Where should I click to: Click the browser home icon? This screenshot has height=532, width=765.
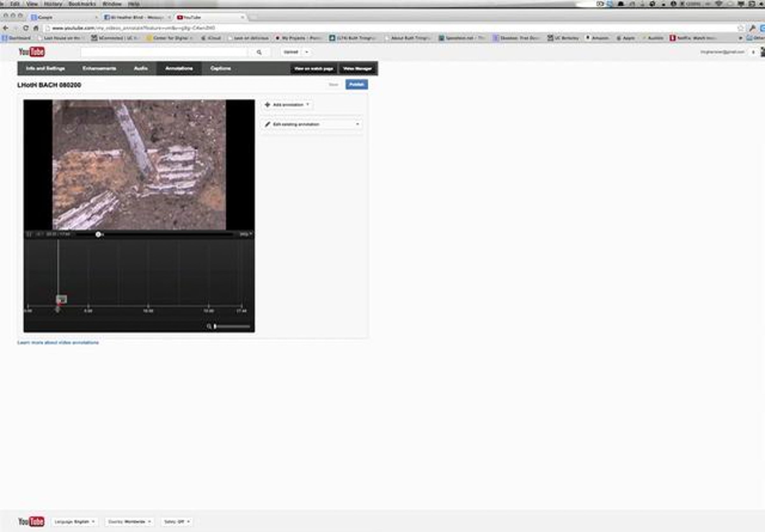[36, 28]
